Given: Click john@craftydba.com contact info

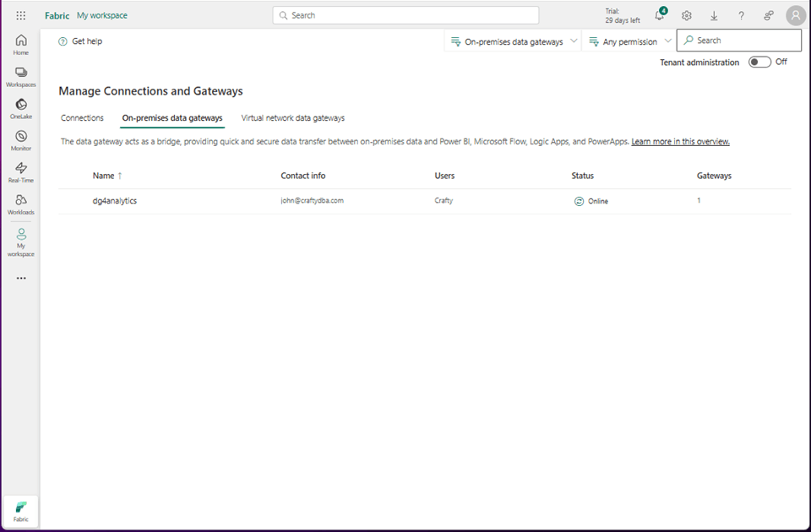Looking at the screenshot, I should click(312, 201).
